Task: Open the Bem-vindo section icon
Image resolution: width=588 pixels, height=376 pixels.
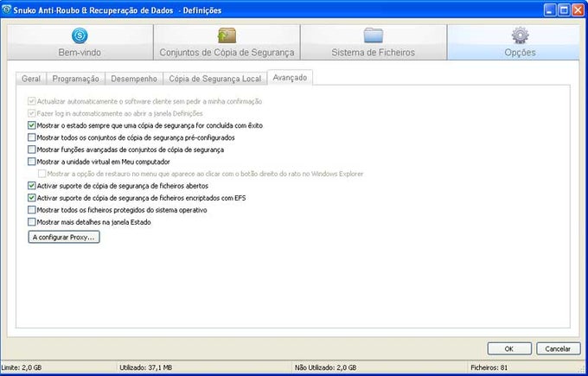Action: (80, 35)
